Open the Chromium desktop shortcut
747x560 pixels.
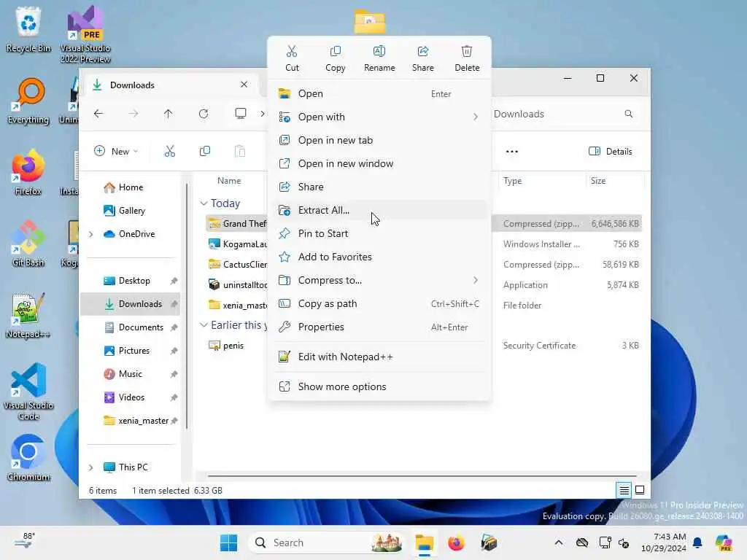(x=28, y=459)
